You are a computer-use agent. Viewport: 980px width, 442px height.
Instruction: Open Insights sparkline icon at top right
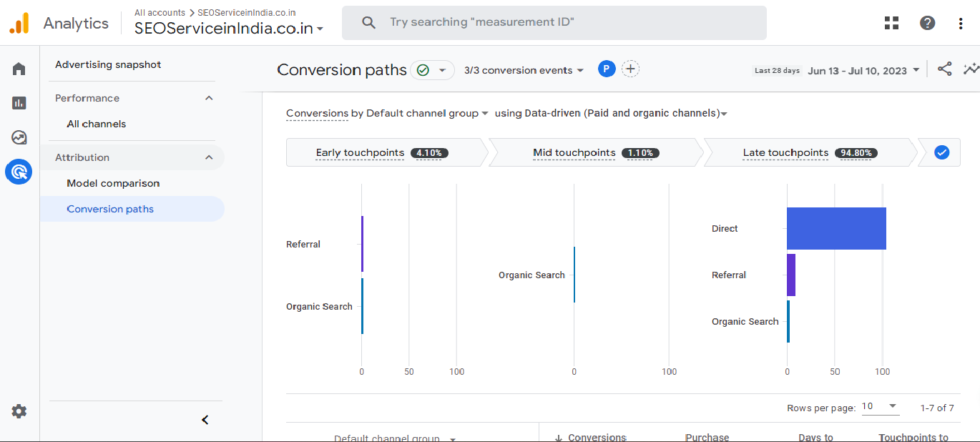(x=971, y=69)
